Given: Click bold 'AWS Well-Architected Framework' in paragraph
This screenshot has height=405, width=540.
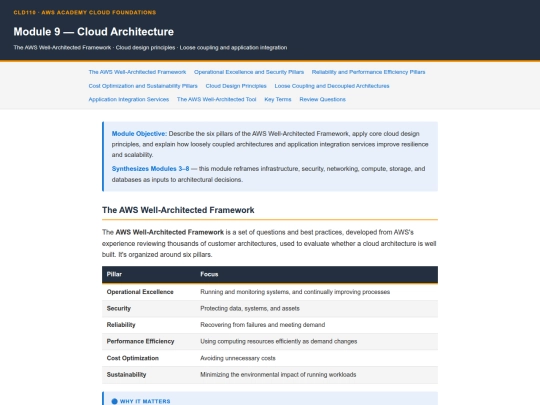Looking at the screenshot, I should pos(169,232).
